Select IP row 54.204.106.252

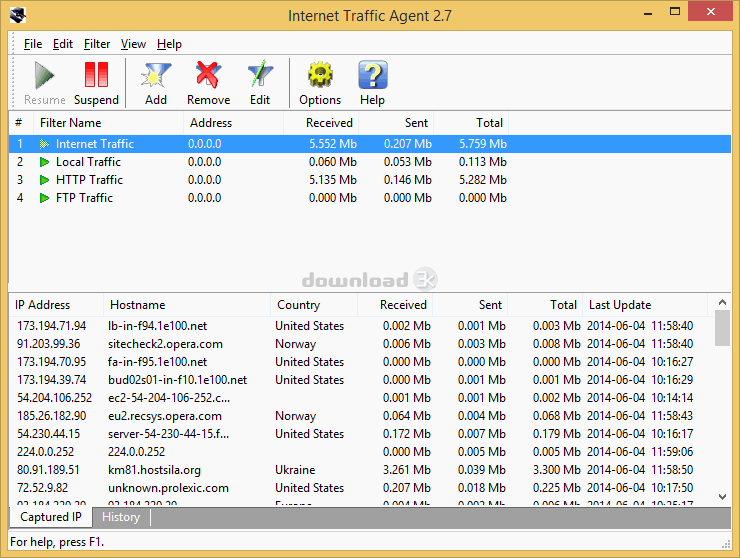coord(362,397)
